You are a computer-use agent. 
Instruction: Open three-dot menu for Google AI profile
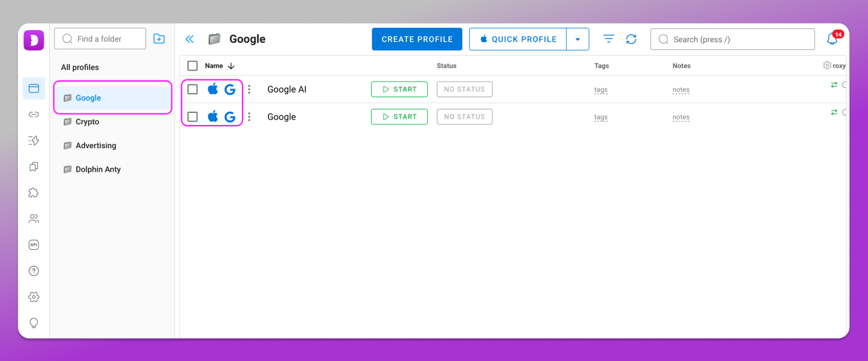tap(249, 89)
